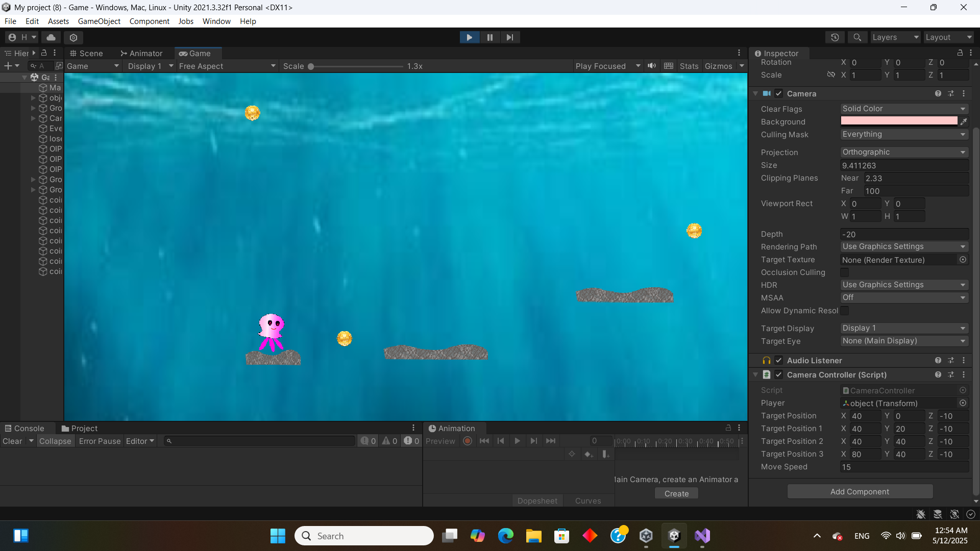Click the Add Component button
Screen dimensions: 980x551
pyautogui.click(x=860, y=491)
